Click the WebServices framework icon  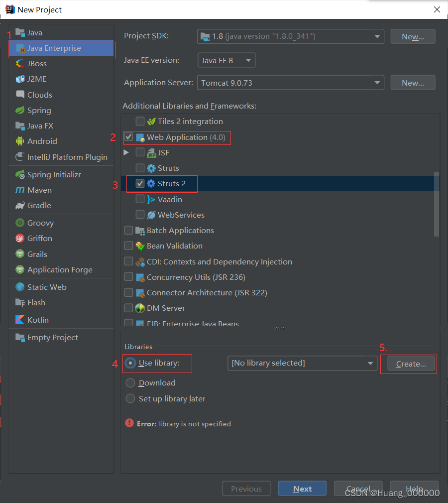(151, 215)
